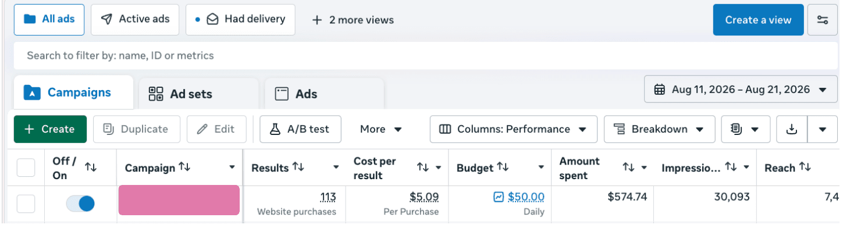Viewport: 868px width, 228px height.
Task: Start an A/B test
Action: [x=300, y=129]
